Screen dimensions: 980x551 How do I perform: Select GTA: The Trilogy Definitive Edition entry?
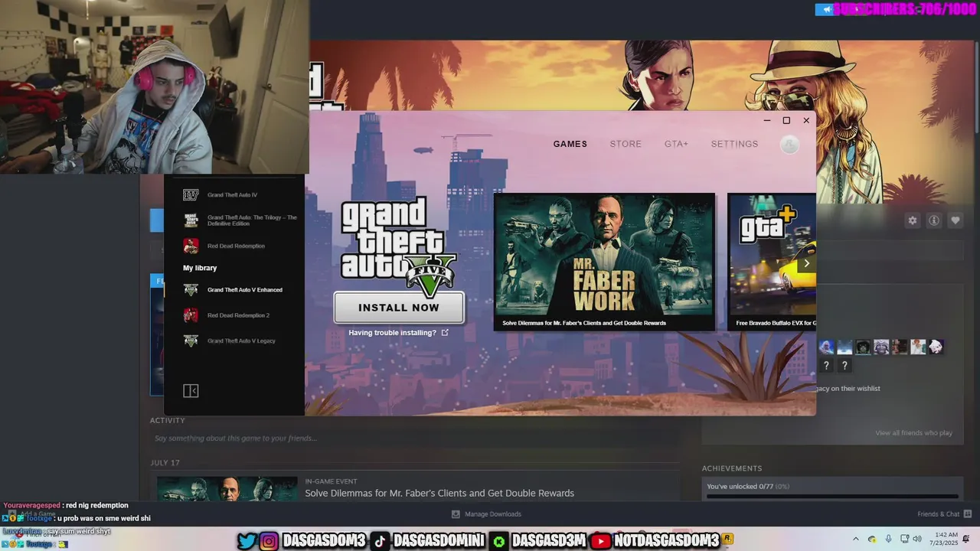coord(240,220)
